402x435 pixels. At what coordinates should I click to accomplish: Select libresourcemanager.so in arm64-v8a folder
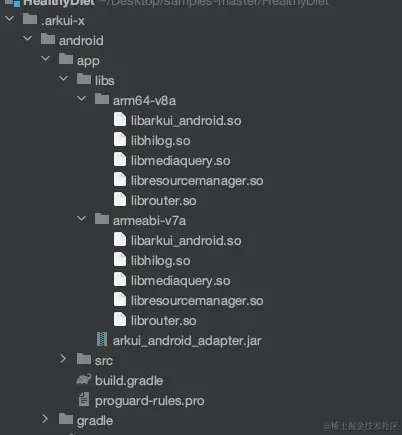tap(197, 181)
